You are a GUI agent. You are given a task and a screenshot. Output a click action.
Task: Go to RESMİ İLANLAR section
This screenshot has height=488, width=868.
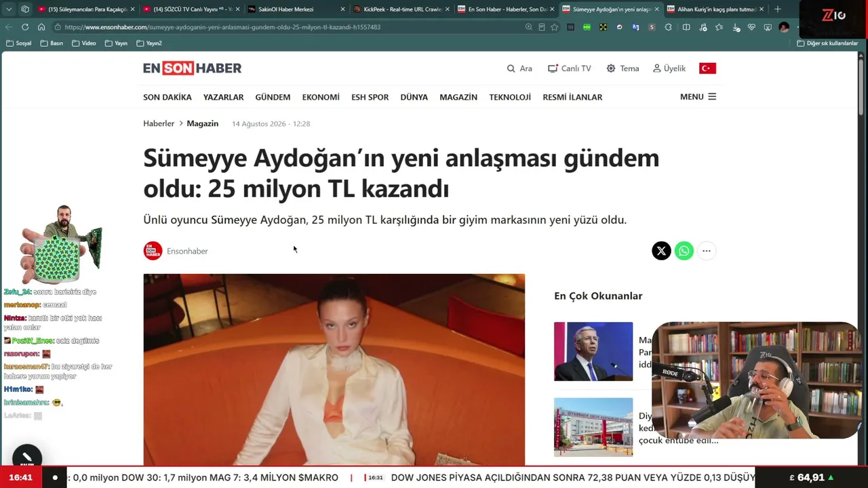tap(572, 97)
